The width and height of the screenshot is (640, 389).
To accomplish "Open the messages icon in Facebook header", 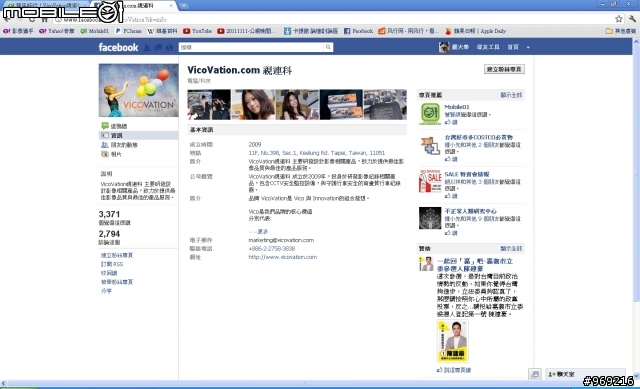I will pos(158,48).
